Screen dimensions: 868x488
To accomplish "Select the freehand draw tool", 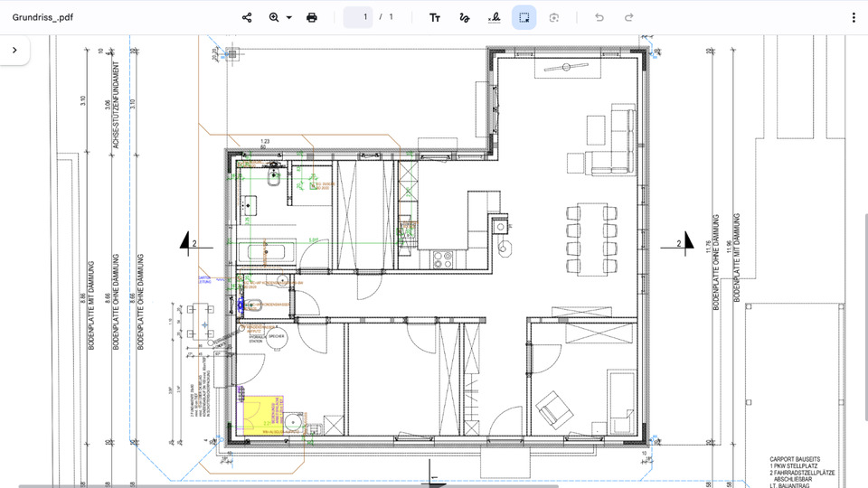I will click(464, 17).
